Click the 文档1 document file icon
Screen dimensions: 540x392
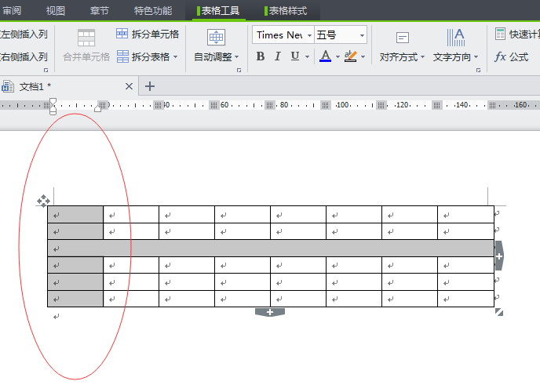coord(8,86)
